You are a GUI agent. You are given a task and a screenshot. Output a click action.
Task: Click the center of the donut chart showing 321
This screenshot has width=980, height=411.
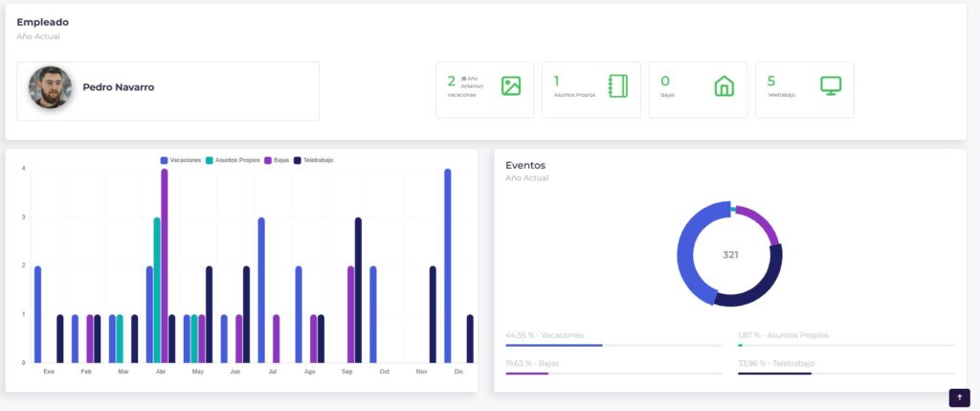pos(730,255)
